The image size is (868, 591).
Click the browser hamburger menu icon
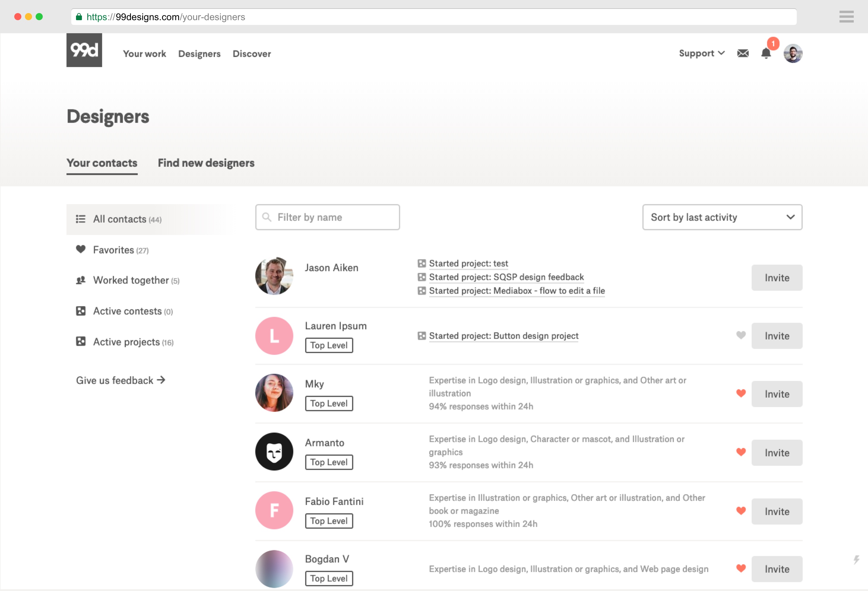click(846, 17)
